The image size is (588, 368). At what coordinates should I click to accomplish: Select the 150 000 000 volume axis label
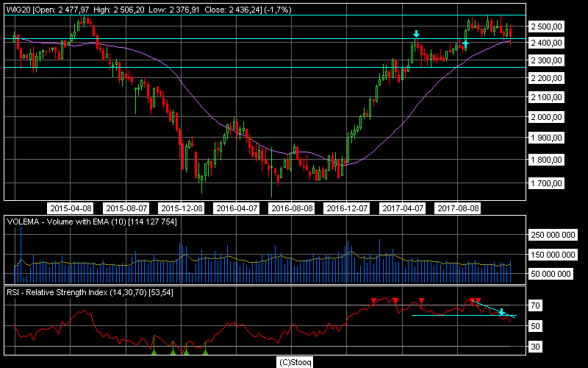point(553,255)
